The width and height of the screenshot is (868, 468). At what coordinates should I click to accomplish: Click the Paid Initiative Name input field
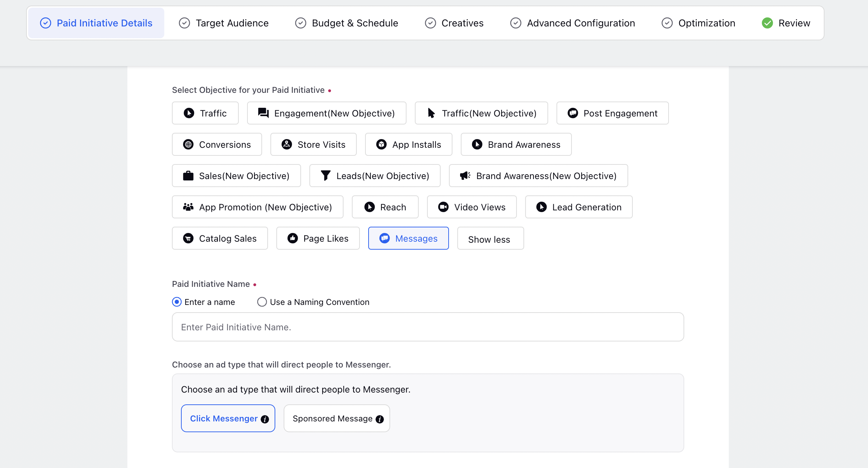coord(428,327)
